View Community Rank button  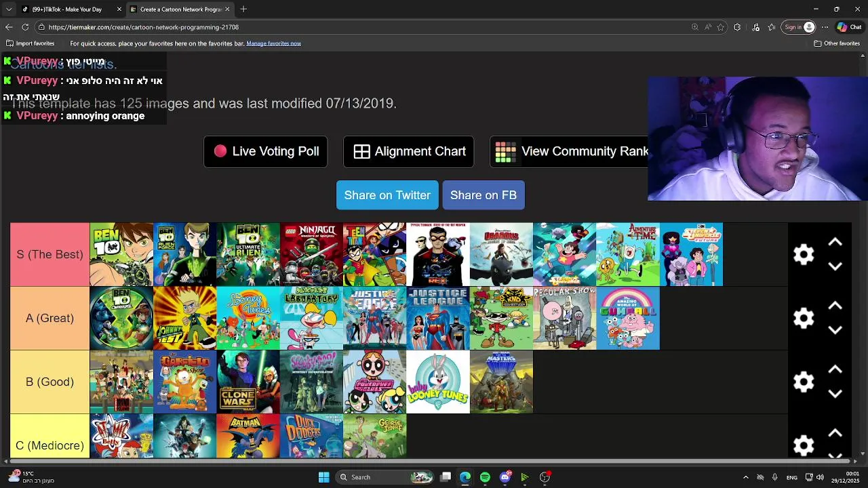pyautogui.click(x=570, y=151)
